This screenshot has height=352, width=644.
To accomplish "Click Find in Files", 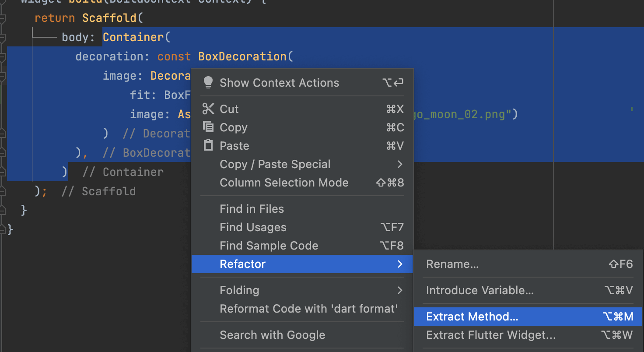I will [x=252, y=209].
